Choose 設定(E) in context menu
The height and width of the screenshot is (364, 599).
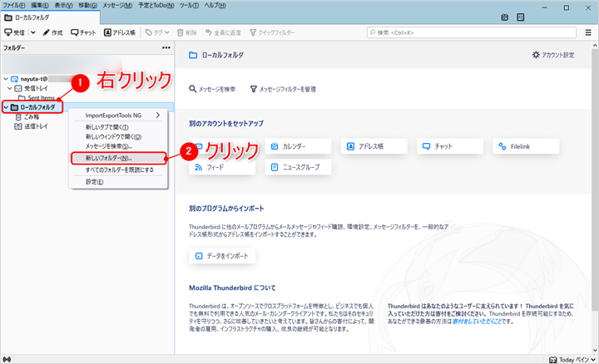point(118,182)
